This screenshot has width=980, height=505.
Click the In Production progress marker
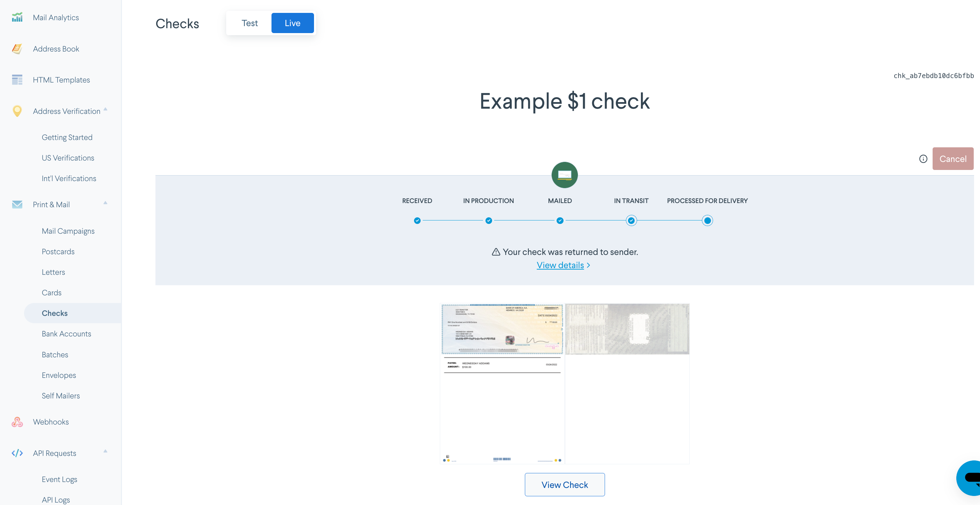[489, 220]
